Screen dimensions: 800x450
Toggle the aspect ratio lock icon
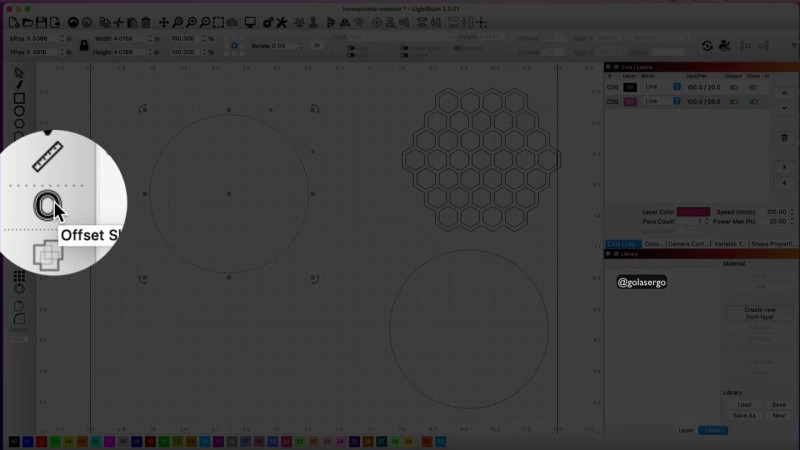84,45
